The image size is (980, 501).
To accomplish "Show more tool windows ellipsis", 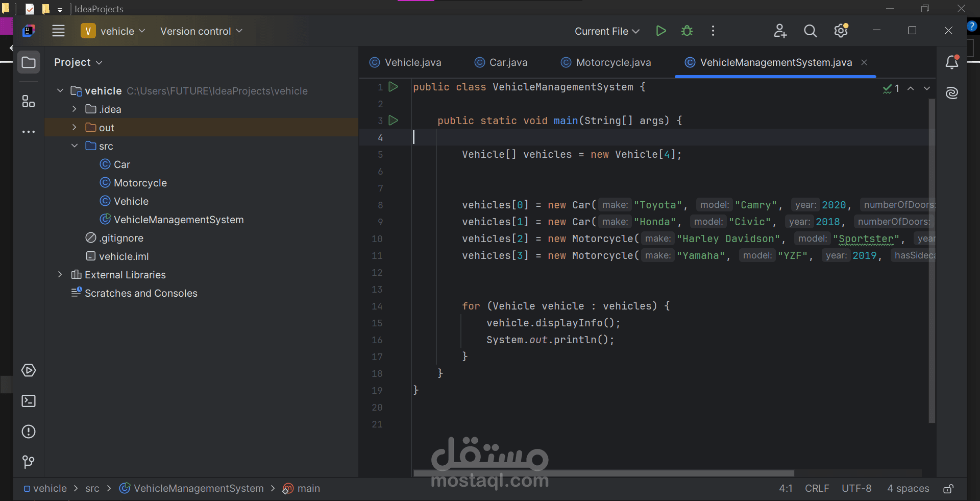I will click(x=29, y=132).
